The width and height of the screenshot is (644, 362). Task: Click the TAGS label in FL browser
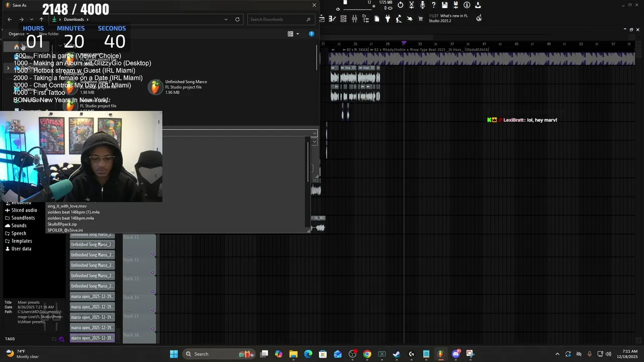pyautogui.click(x=10, y=339)
